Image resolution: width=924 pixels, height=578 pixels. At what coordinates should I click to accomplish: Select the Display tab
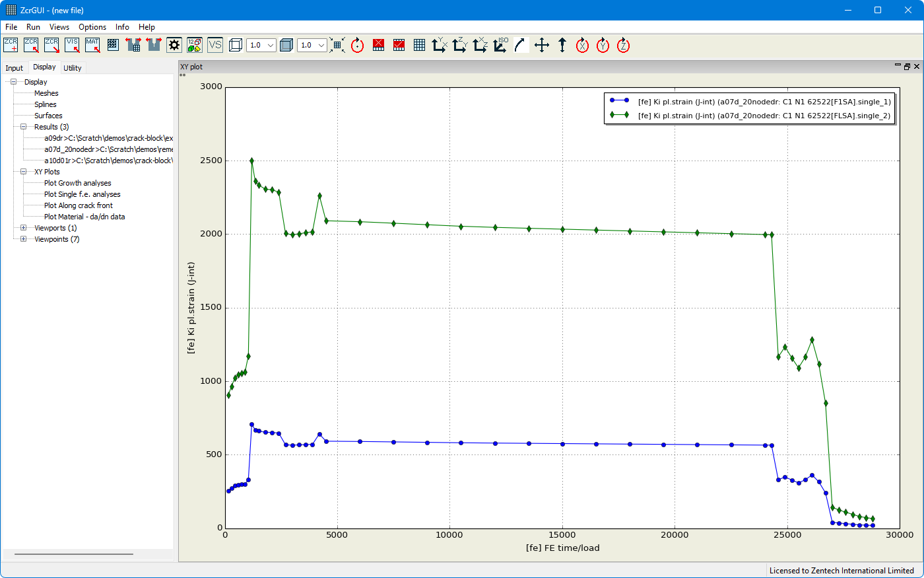point(44,67)
